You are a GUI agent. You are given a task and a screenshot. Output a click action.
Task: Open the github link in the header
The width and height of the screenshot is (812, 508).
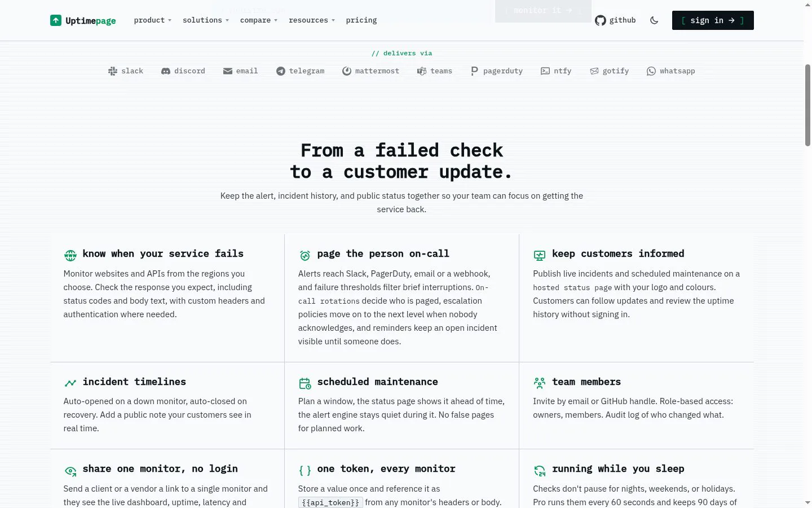[x=615, y=20]
